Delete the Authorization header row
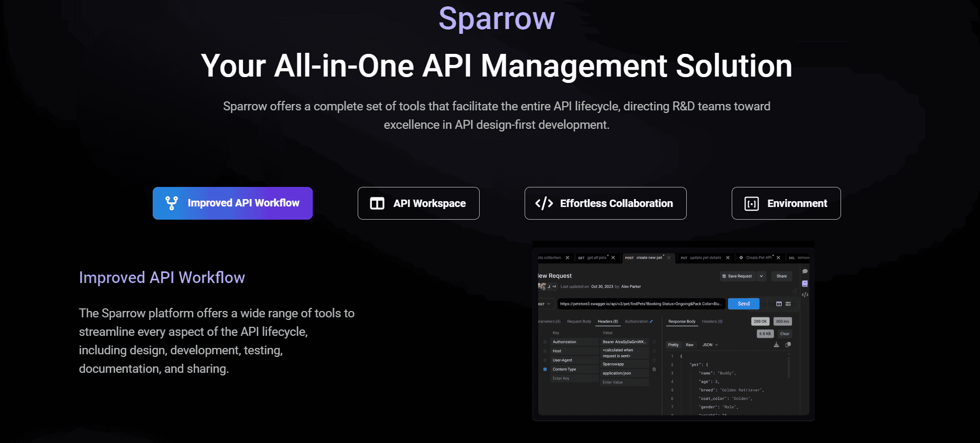This screenshot has width=980, height=443. tap(654, 342)
